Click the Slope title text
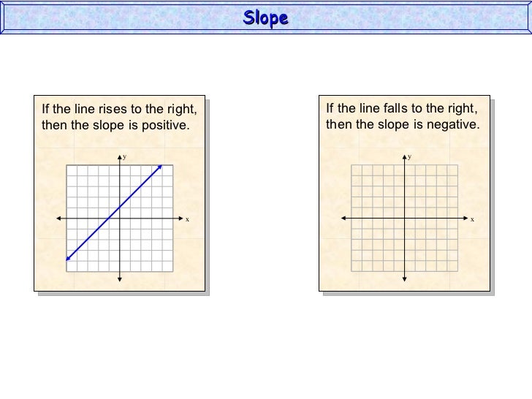 tap(266, 18)
